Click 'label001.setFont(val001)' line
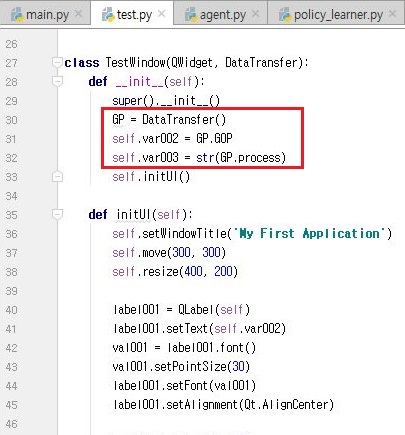 click(x=184, y=385)
